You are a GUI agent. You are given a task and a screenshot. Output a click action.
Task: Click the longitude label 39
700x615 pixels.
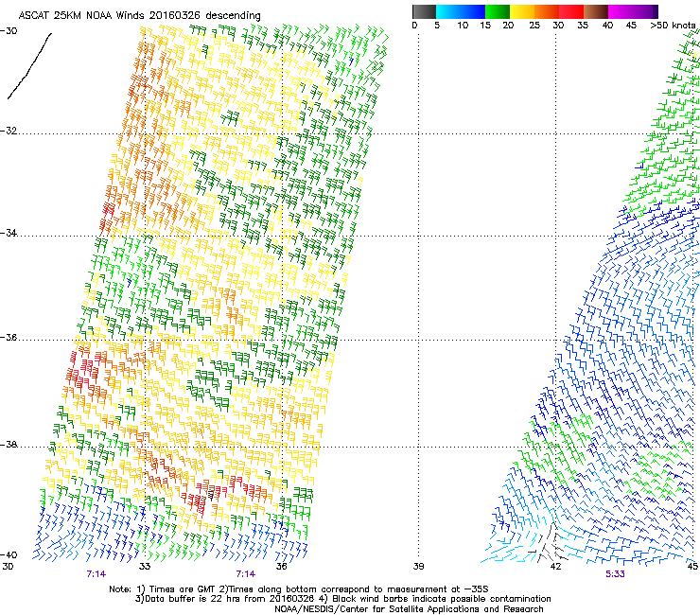pyautogui.click(x=418, y=567)
